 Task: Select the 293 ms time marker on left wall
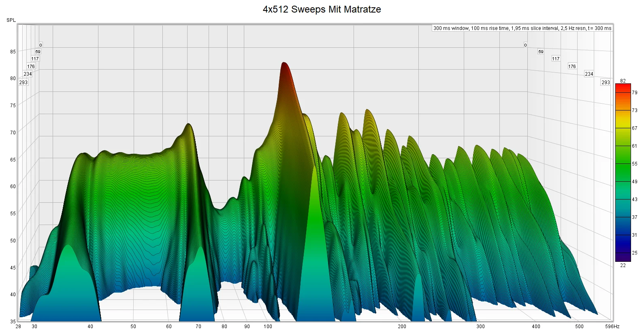coord(23,82)
